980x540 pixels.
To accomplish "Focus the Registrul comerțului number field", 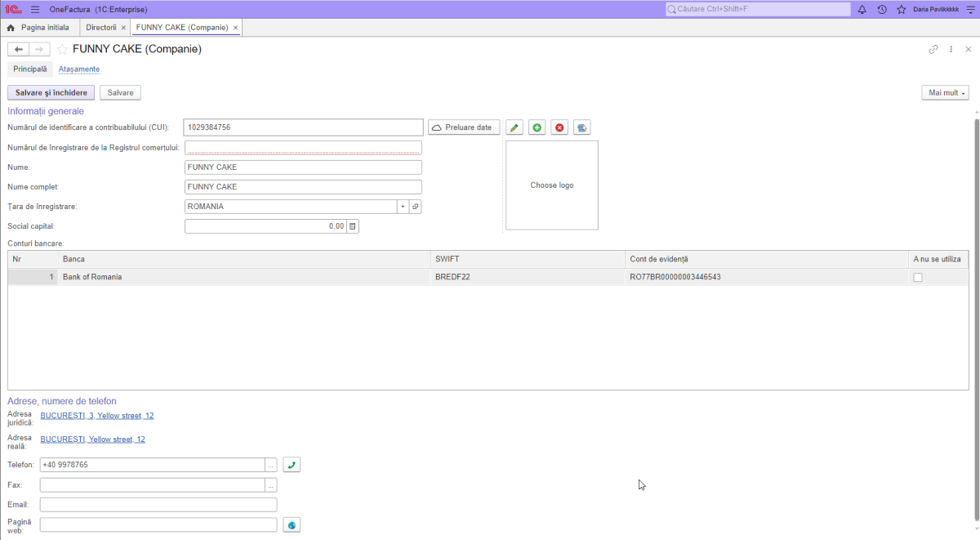I will tap(304, 148).
